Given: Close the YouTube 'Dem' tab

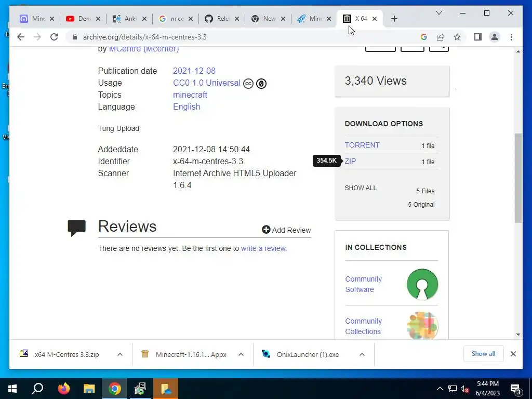Looking at the screenshot, I should [x=98, y=19].
